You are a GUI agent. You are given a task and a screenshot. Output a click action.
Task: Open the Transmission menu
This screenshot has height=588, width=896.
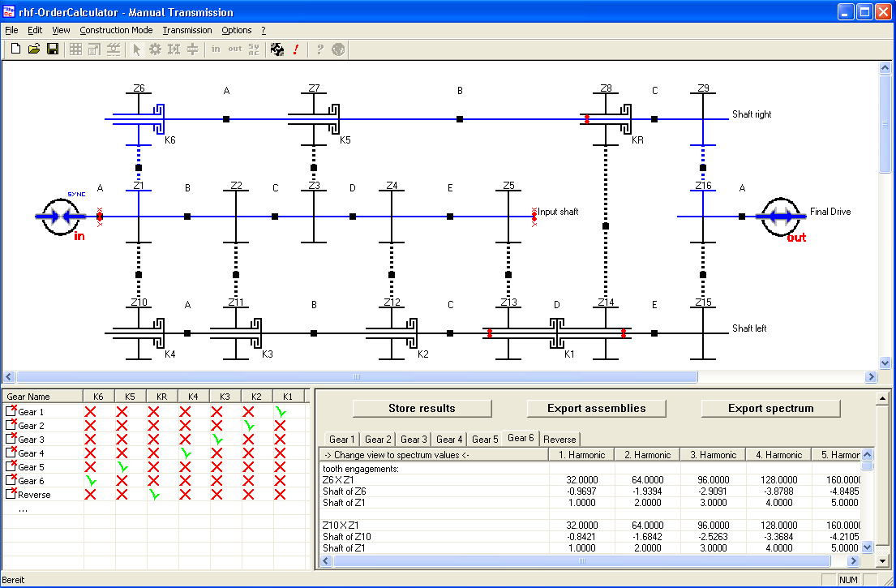click(187, 30)
